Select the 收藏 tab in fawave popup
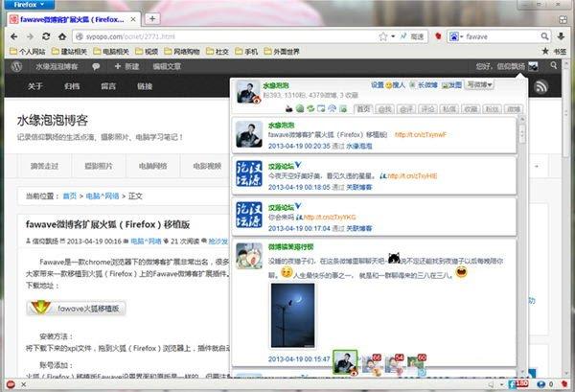Image resolution: width=575 pixels, height=392 pixels. pos(471,109)
